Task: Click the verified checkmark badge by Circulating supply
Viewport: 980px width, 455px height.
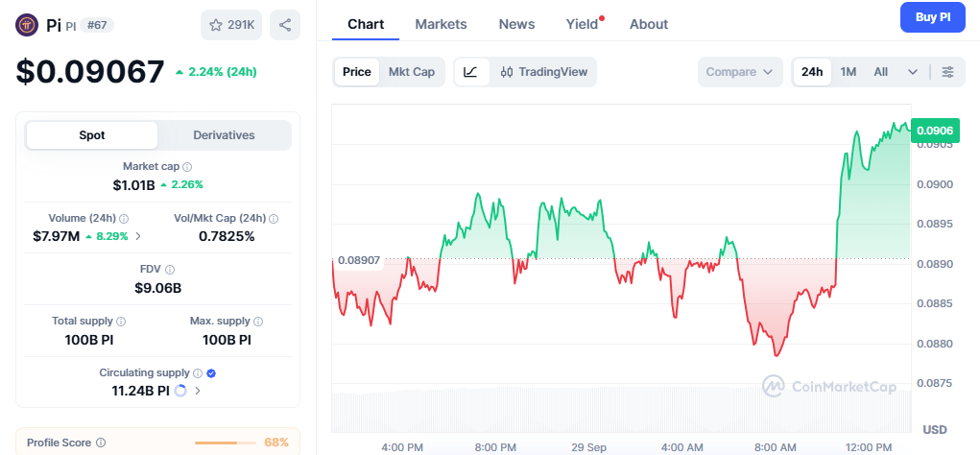Action: pos(211,373)
